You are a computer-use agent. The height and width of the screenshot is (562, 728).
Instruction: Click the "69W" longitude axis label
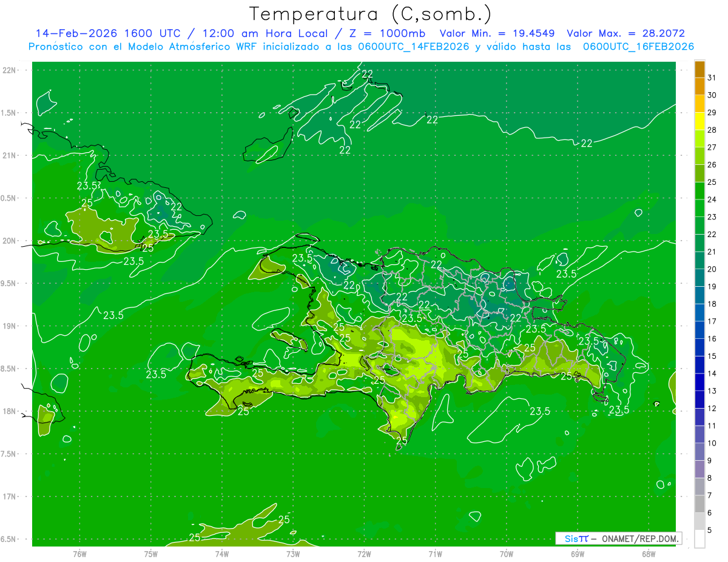point(578,554)
